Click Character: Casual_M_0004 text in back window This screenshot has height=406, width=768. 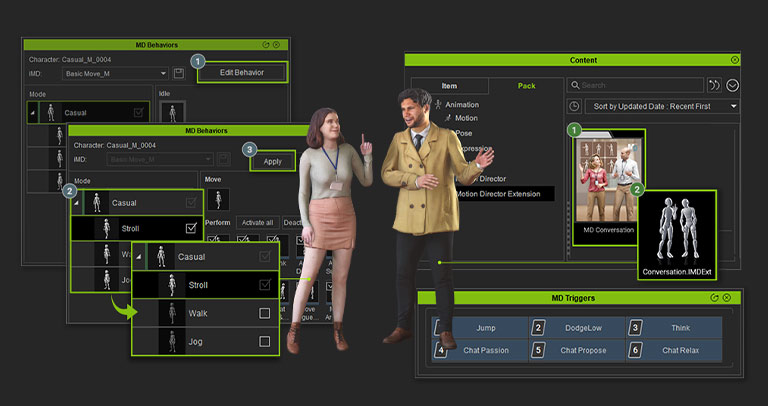tap(70, 60)
